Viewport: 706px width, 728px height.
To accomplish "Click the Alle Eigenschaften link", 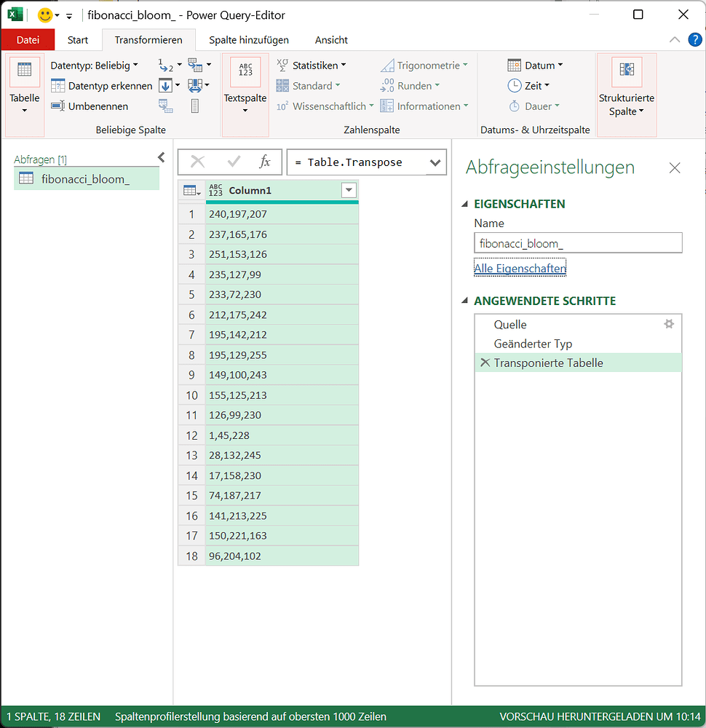I will point(520,268).
